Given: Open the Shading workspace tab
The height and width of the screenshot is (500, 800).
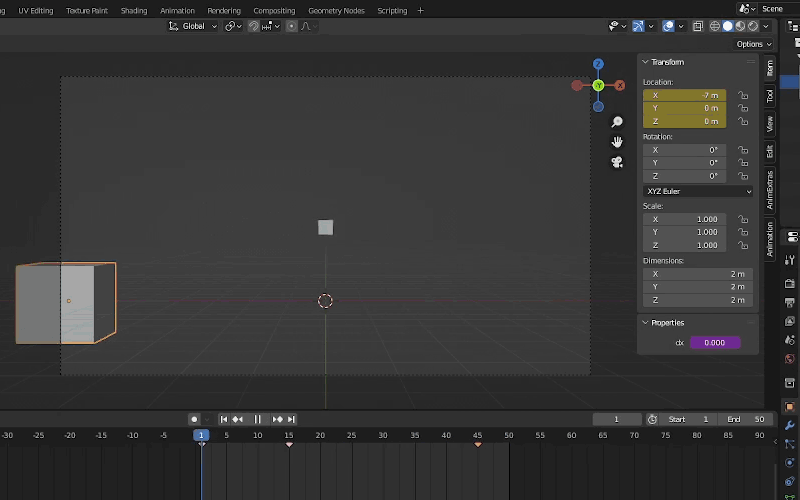Looking at the screenshot, I should [134, 10].
